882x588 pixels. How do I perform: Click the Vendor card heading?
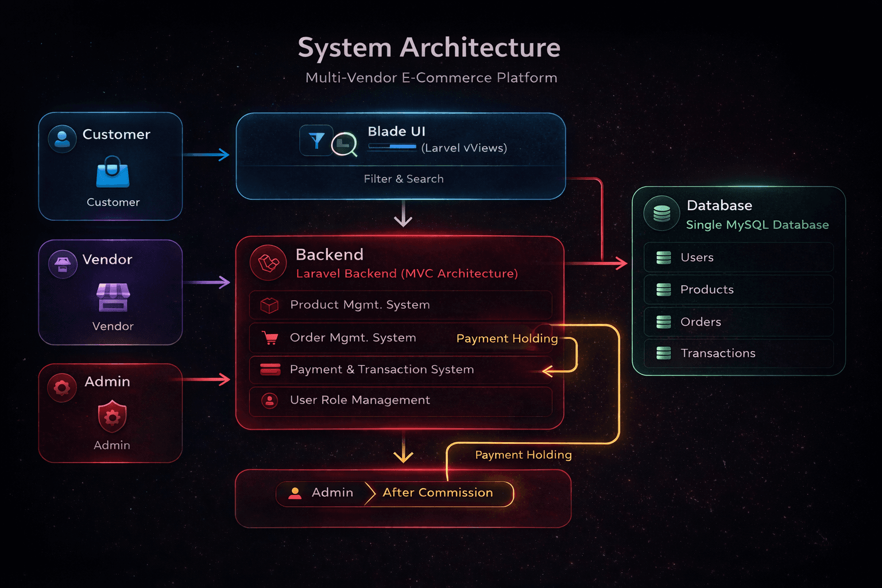107,260
